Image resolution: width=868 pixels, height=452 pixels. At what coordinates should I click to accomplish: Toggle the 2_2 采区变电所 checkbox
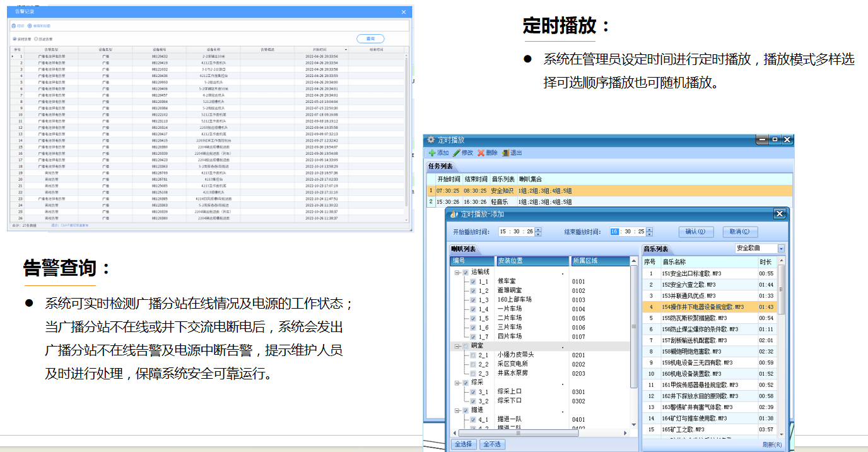pos(473,364)
